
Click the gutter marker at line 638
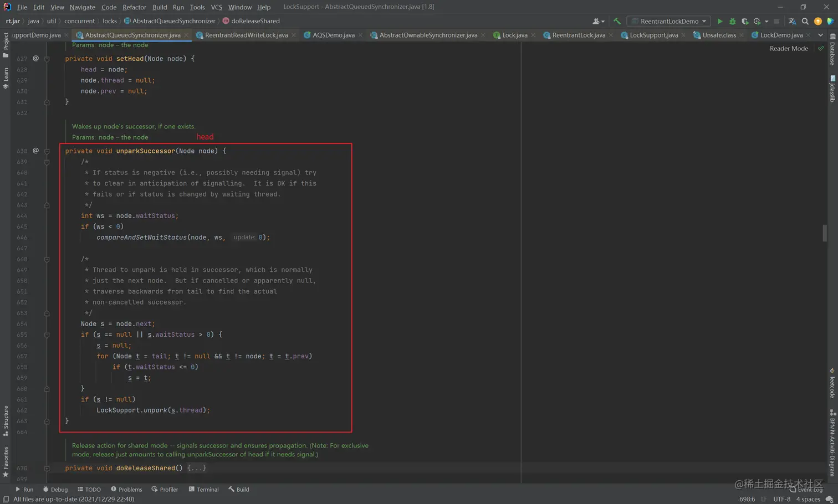[x=35, y=151]
